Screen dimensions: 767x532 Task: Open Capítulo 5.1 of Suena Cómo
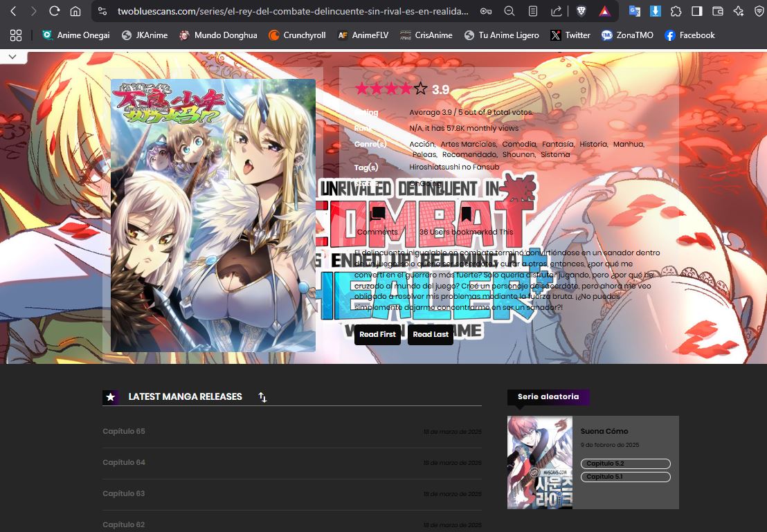point(626,477)
